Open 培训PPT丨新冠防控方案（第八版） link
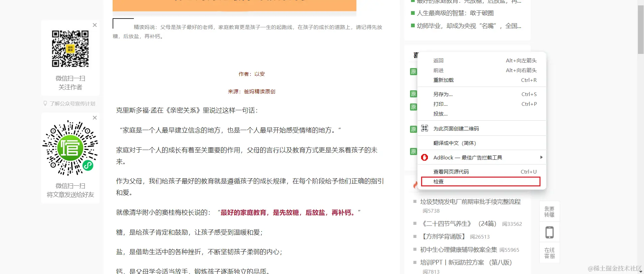The image size is (644, 274). (x=466, y=262)
